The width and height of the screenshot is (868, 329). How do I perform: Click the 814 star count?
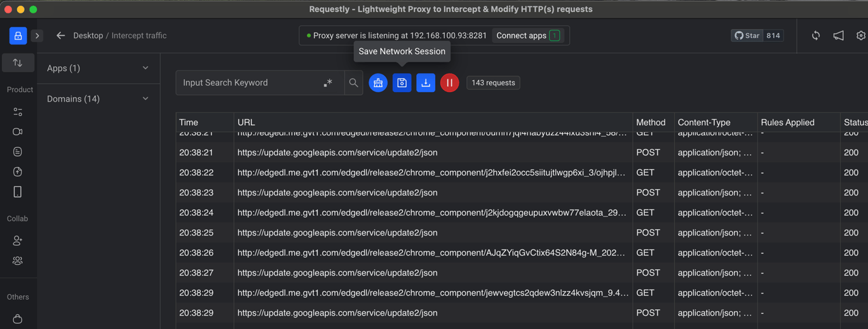773,36
